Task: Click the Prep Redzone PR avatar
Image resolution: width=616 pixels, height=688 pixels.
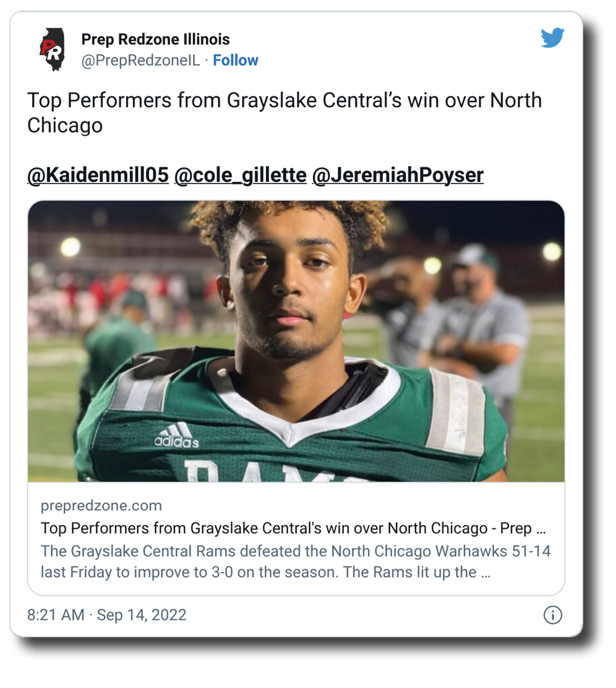Action: [x=52, y=49]
